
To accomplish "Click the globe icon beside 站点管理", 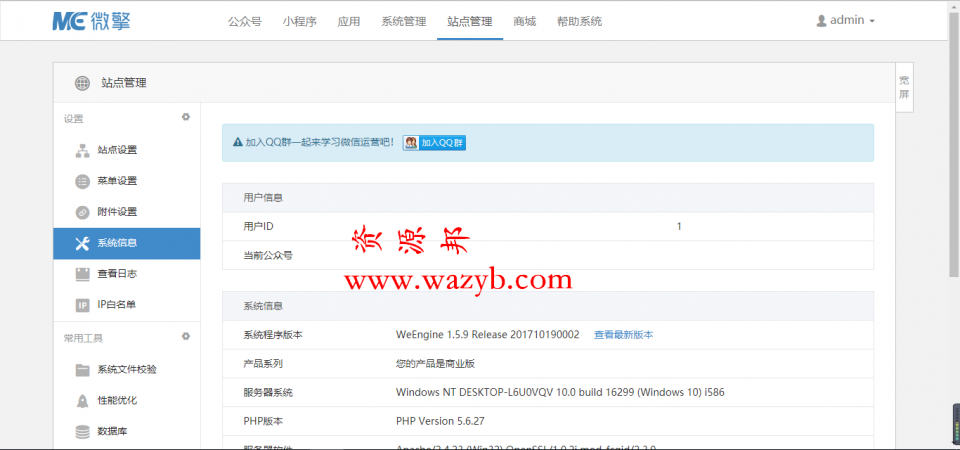I will pyautogui.click(x=82, y=83).
